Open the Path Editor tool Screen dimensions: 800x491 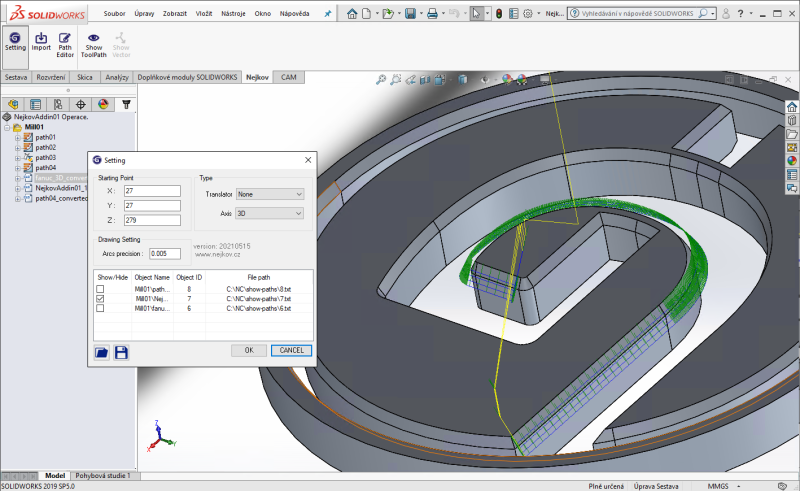coord(65,38)
